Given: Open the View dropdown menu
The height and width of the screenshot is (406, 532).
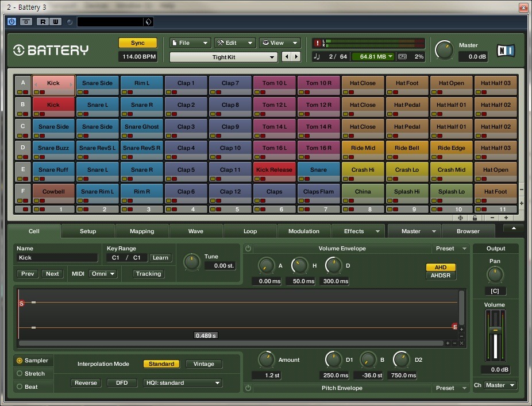Looking at the screenshot, I should pos(280,42).
